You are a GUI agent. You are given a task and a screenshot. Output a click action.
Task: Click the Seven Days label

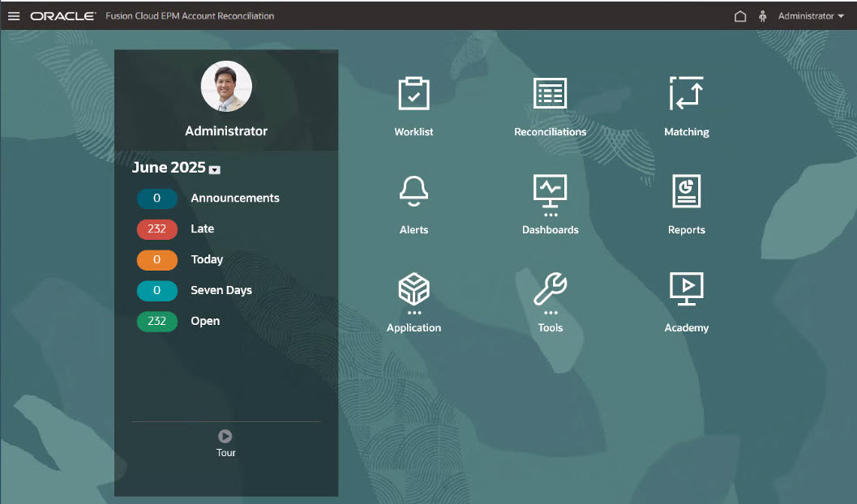click(x=221, y=290)
